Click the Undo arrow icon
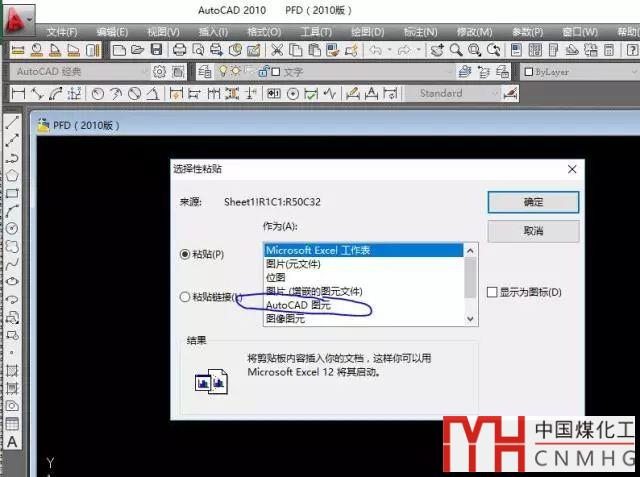 click(x=376, y=50)
